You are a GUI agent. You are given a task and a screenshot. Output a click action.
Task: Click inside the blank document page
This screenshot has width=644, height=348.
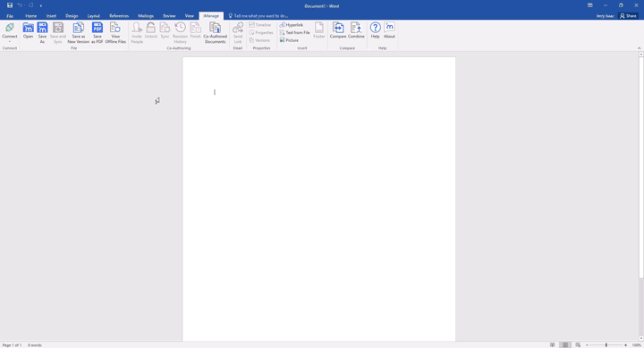pos(318,199)
